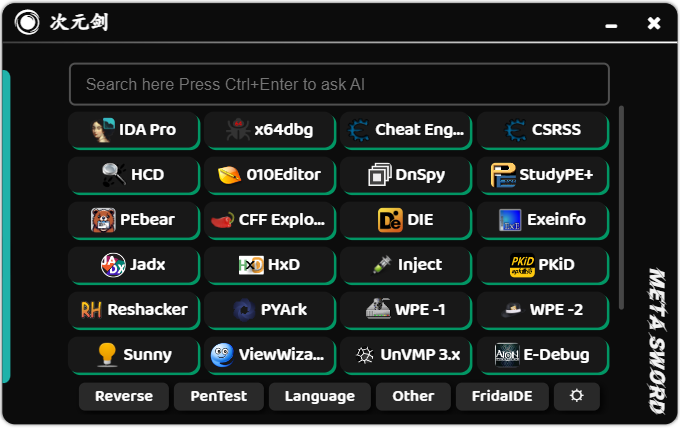The width and height of the screenshot is (680, 428).
Task: Close the Meta Sword window
Action: point(654,23)
